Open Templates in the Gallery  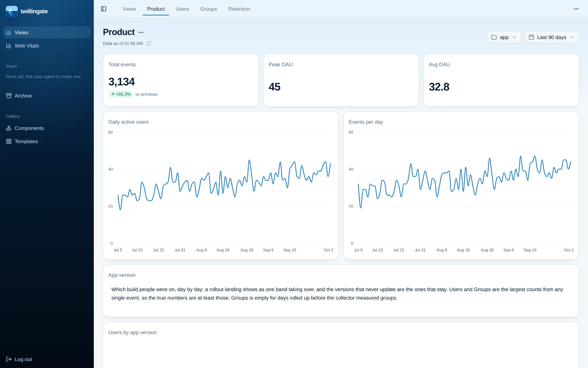click(47, 141)
